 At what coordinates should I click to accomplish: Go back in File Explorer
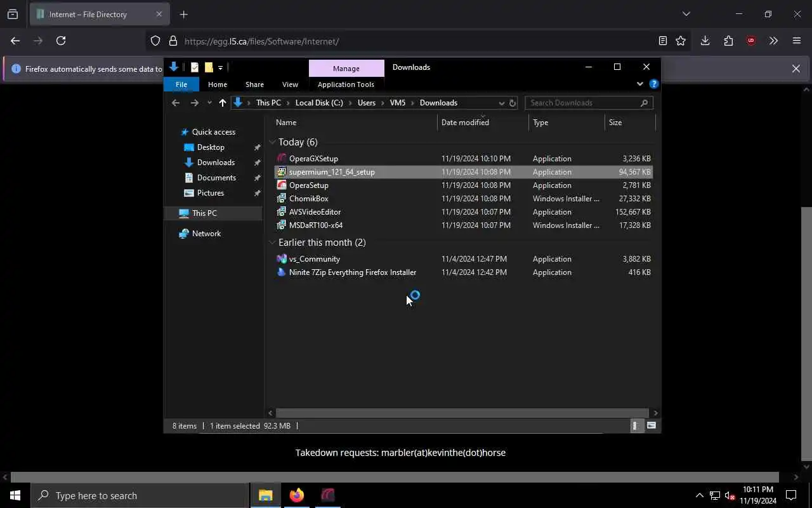coord(176,103)
